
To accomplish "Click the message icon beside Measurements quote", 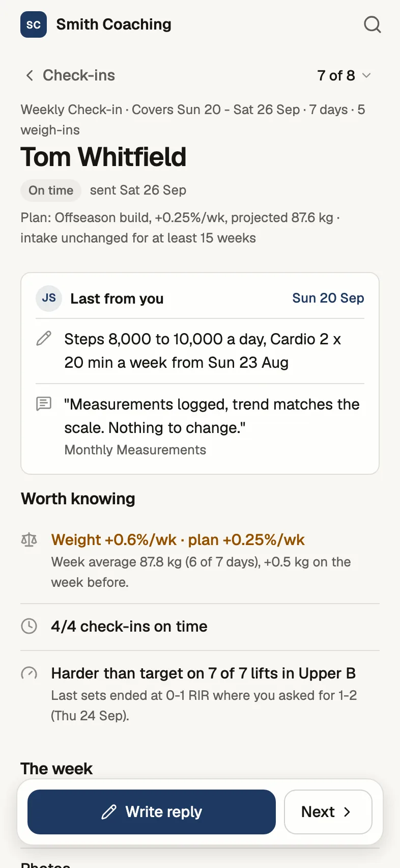I will (44, 404).
